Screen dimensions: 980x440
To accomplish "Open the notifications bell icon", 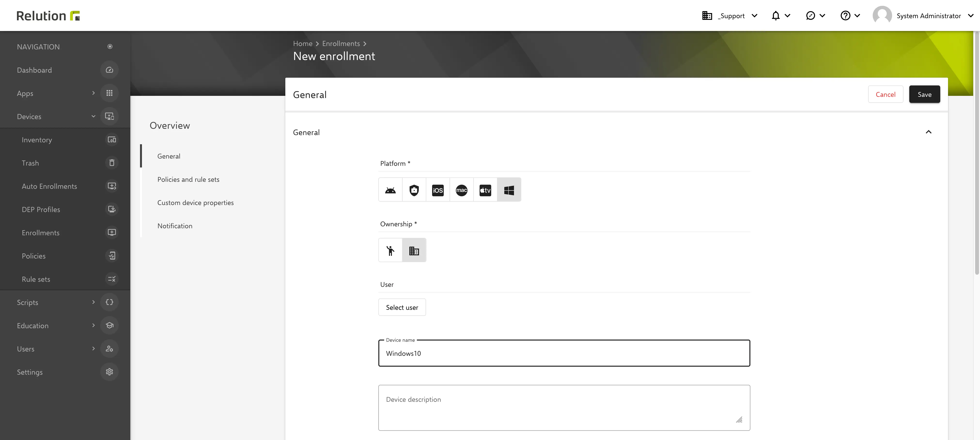I will click(x=776, y=15).
